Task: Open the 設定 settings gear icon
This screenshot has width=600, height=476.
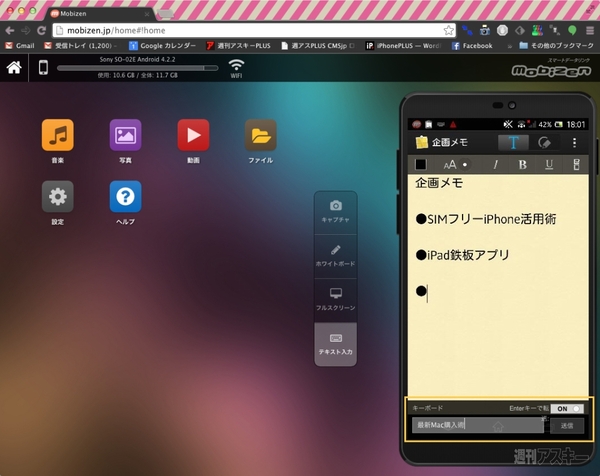Action: (x=57, y=196)
